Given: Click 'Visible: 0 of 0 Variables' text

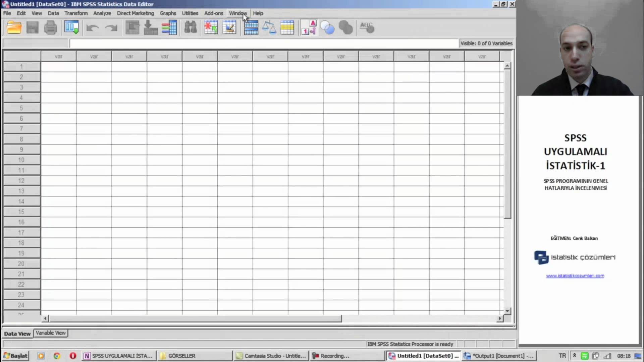Looking at the screenshot, I should (x=486, y=43).
